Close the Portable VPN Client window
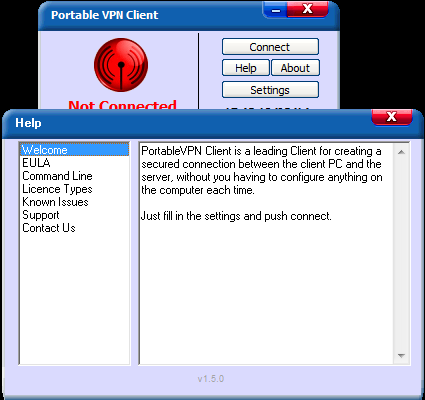 pos(307,9)
